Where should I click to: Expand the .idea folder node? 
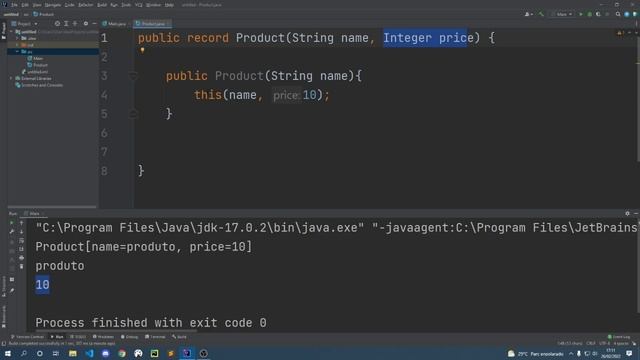coord(18,38)
